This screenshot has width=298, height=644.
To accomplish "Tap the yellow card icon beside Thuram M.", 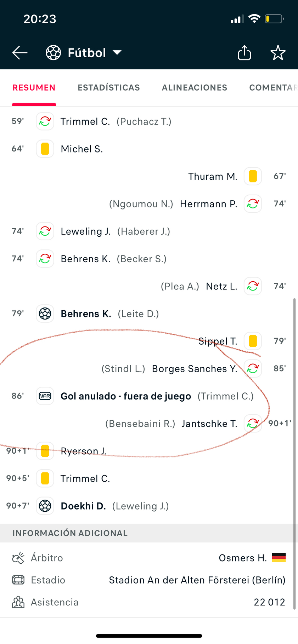I will point(253,176).
